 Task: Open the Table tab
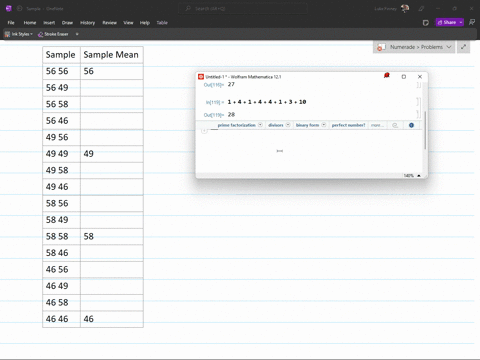pos(162,23)
